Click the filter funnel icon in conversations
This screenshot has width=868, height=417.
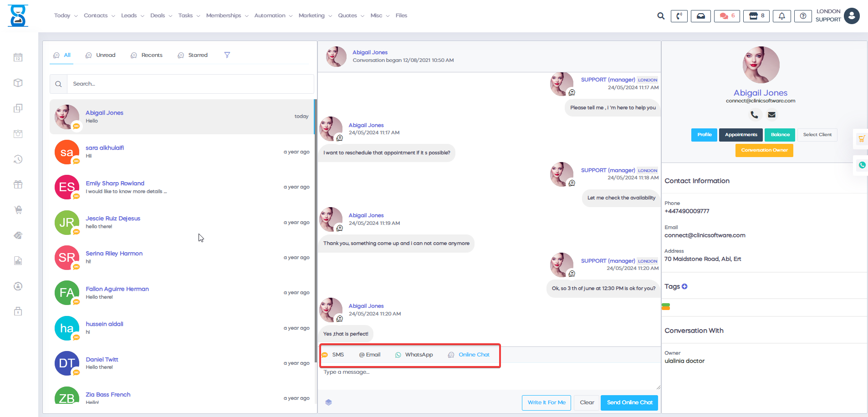pyautogui.click(x=227, y=55)
